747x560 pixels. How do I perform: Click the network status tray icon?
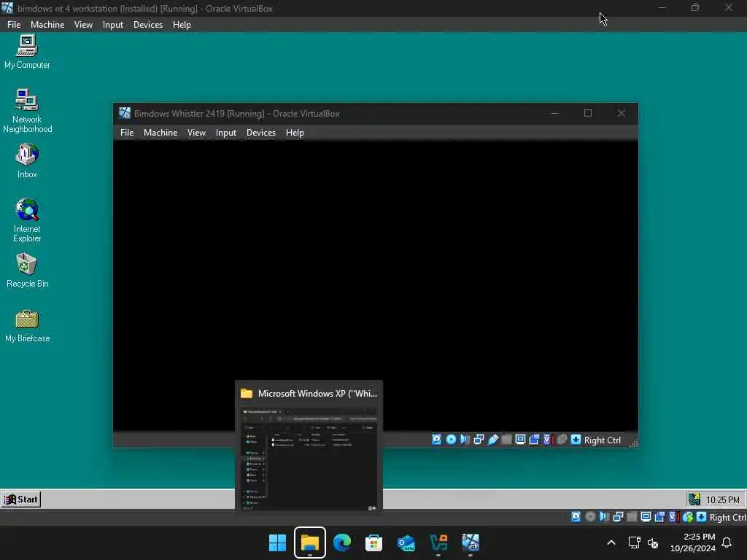[x=634, y=542]
